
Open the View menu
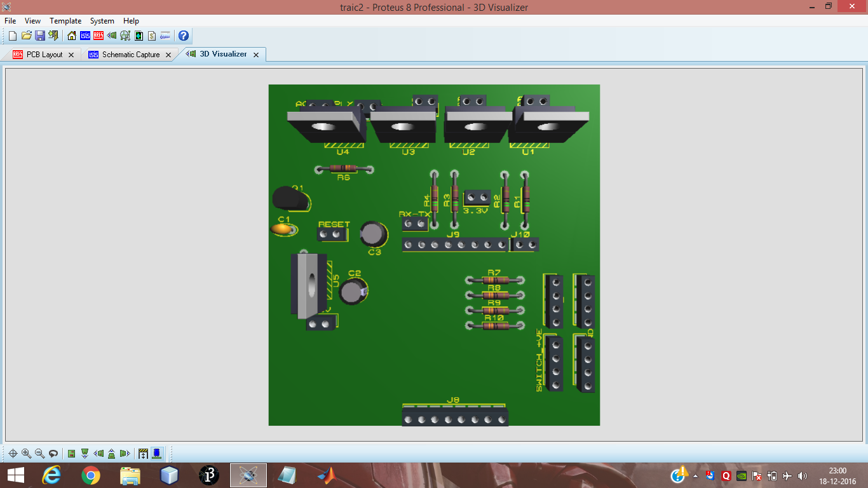pos(32,21)
